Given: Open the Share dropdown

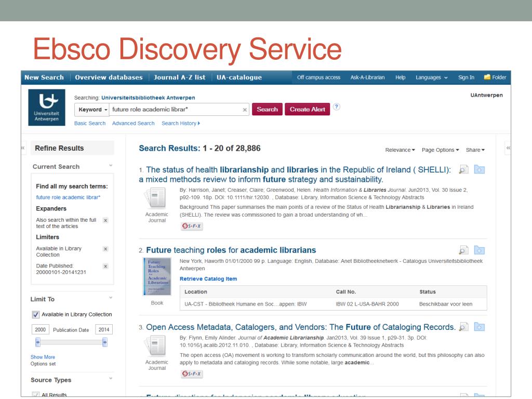Looking at the screenshot, I should [x=475, y=150].
